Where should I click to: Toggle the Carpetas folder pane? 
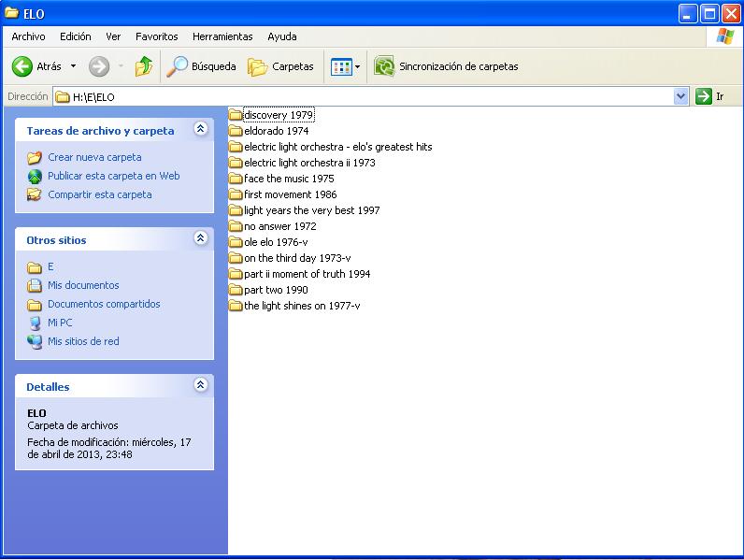coord(280,66)
